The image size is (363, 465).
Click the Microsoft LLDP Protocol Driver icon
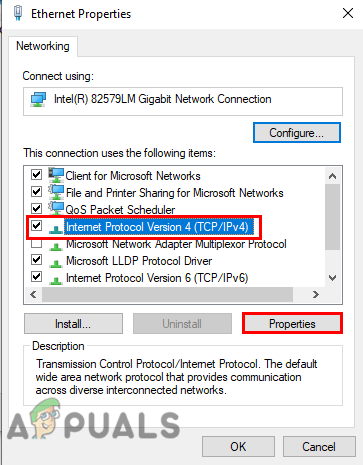56,263
